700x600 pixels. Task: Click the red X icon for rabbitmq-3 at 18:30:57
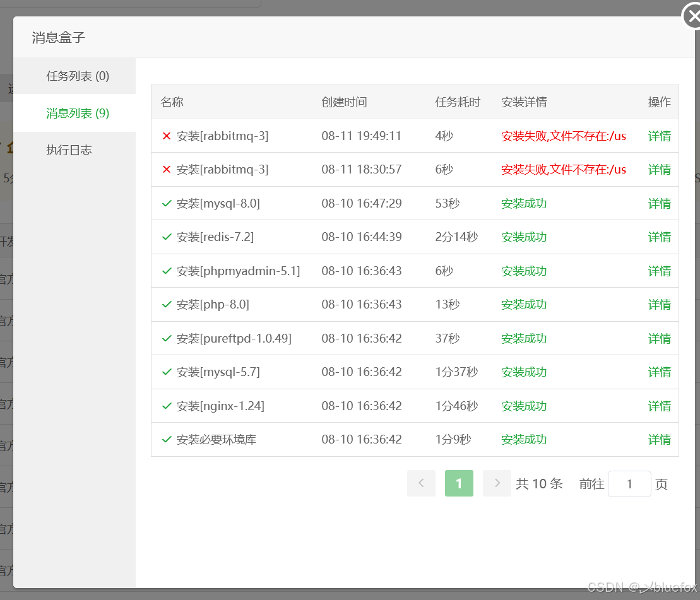(167, 170)
